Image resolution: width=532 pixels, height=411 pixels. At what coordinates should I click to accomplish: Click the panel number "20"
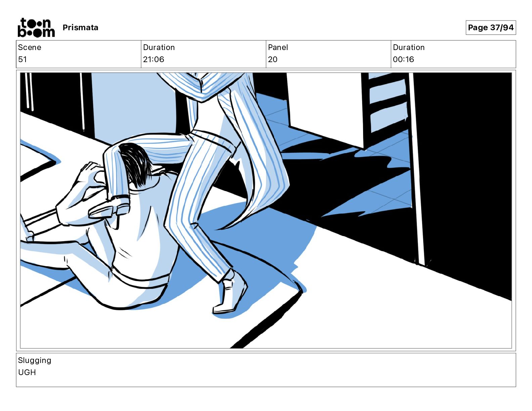[x=273, y=59]
